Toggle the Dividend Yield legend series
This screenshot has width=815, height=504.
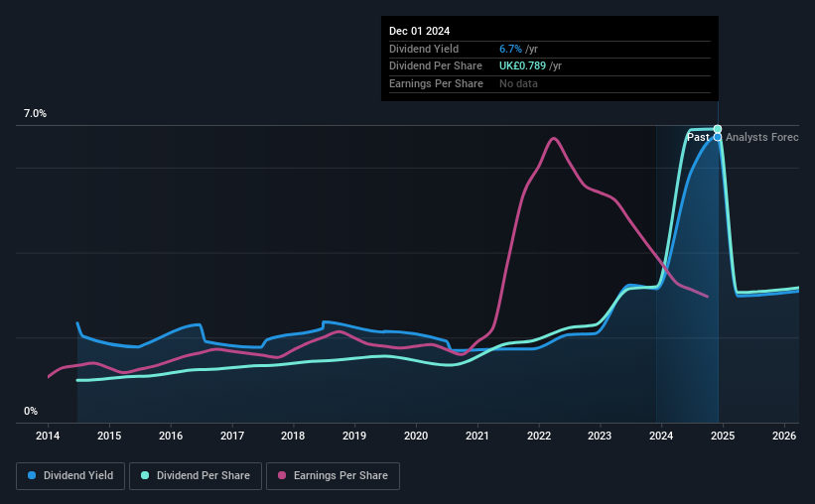(x=70, y=476)
